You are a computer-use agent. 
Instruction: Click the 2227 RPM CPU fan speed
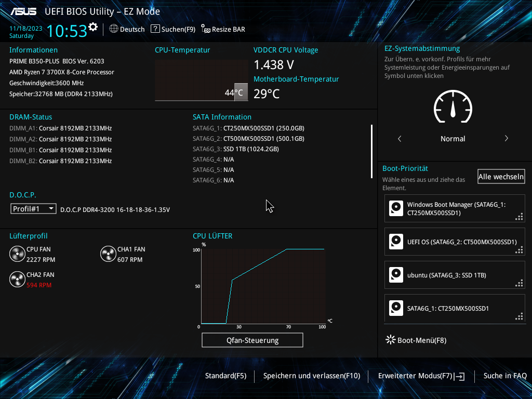41,260
